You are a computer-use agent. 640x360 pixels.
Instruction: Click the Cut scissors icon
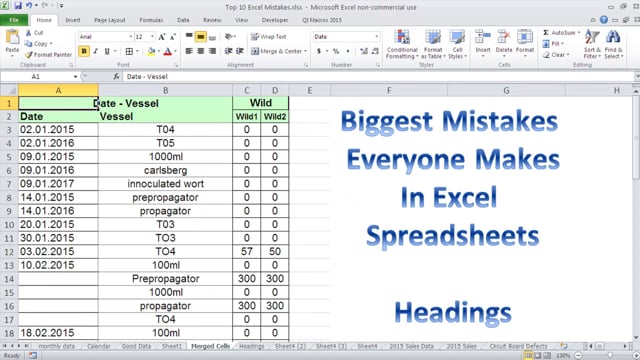click(29, 33)
